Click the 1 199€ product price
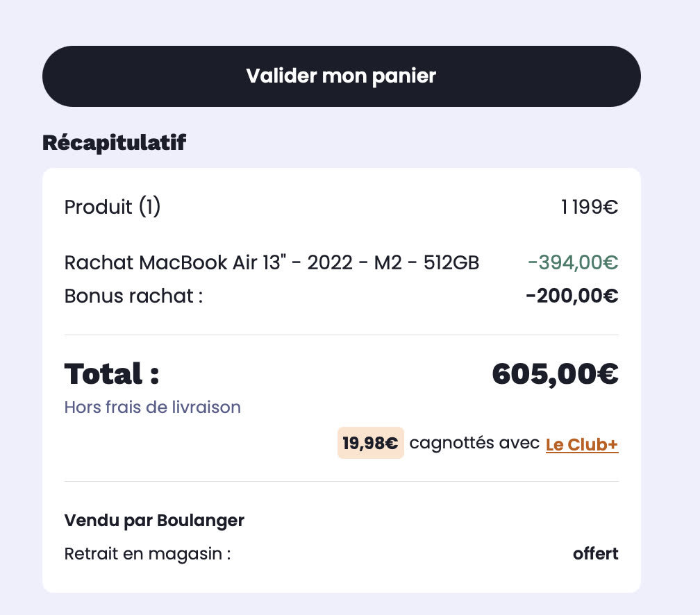The image size is (700, 615). (590, 207)
